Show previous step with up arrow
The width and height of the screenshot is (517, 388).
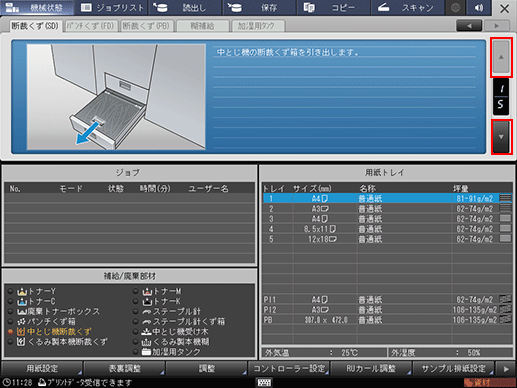click(501, 57)
